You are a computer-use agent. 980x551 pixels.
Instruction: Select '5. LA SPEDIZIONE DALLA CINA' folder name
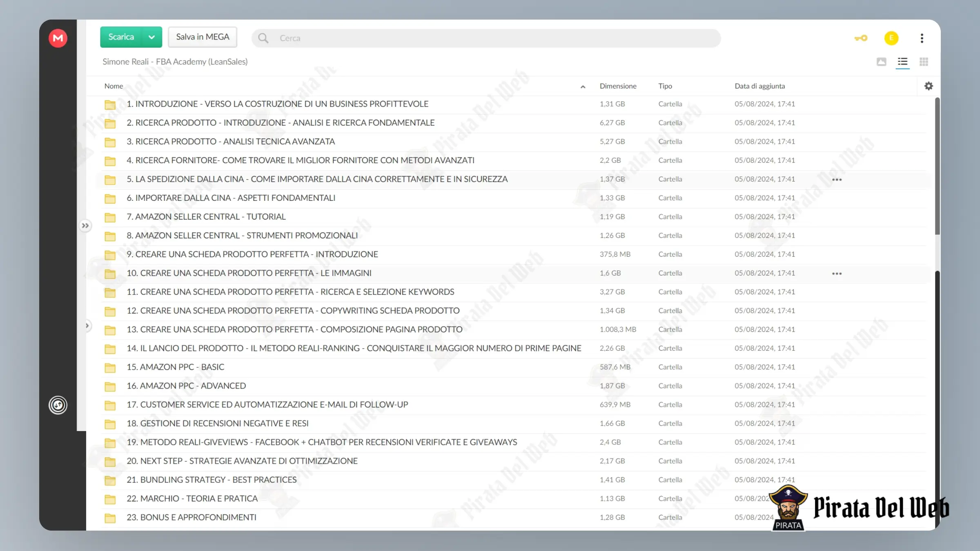coord(317,179)
